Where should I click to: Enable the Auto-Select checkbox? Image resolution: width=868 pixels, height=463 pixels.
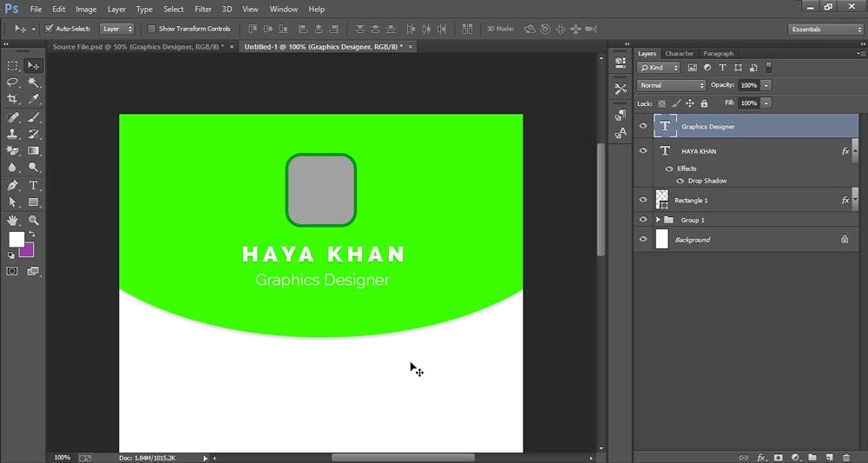49,29
